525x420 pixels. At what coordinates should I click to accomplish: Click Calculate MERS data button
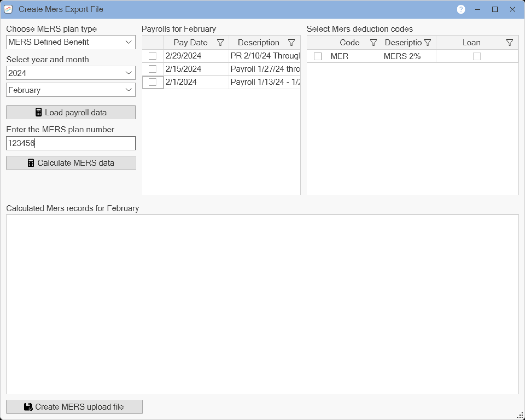(x=71, y=163)
